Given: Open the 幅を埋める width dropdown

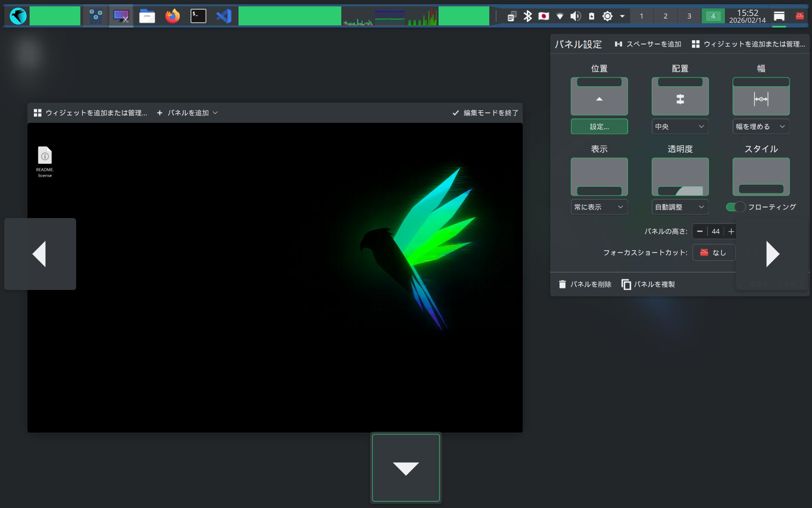Looking at the screenshot, I should [x=760, y=127].
